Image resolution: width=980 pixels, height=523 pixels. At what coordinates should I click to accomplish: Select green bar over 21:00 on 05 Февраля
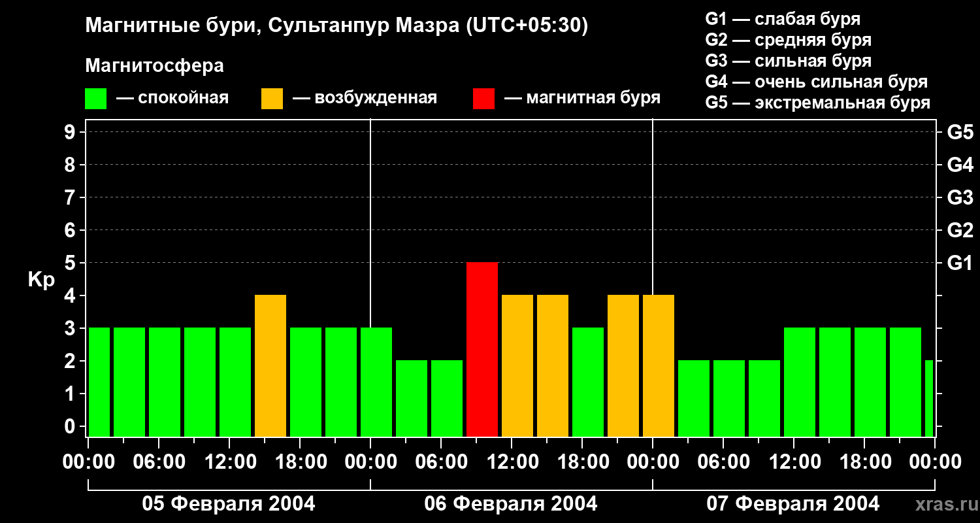(x=341, y=382)
